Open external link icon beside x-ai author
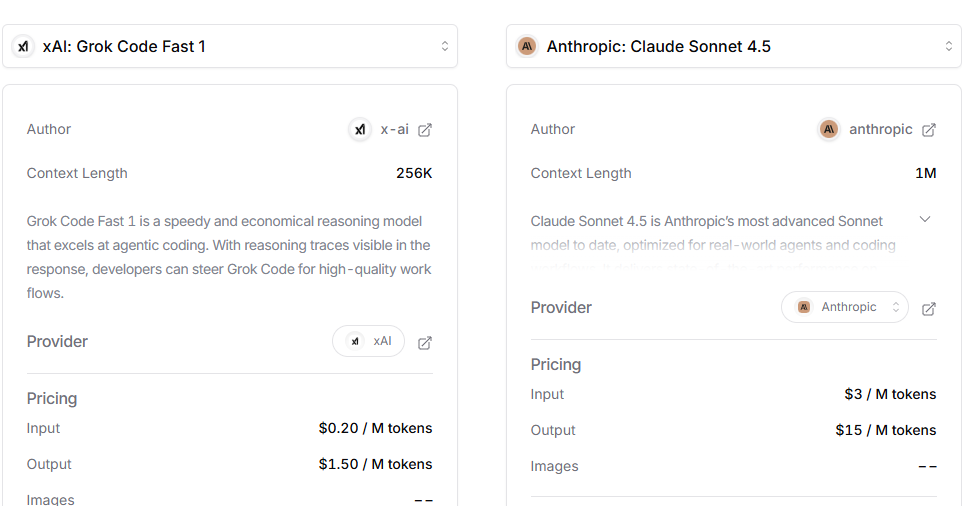Screen dimensions: 970x506 [425, 130]
